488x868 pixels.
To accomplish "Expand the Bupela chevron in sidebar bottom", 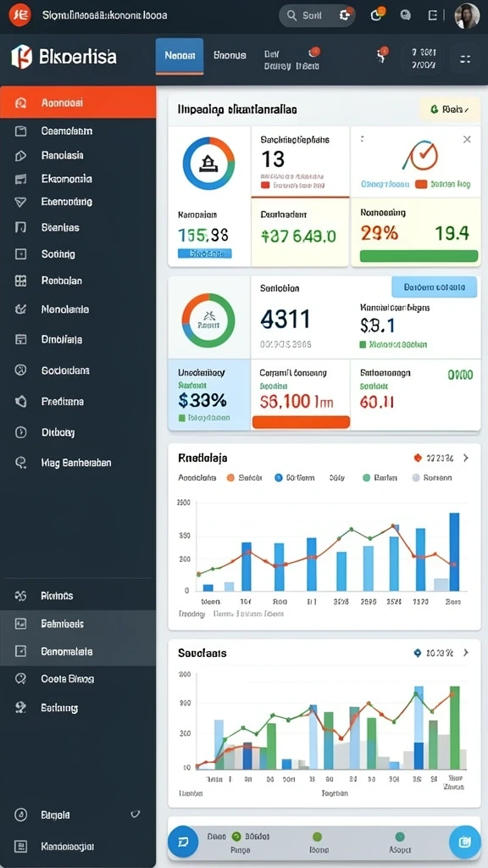I will click(135, 815).
